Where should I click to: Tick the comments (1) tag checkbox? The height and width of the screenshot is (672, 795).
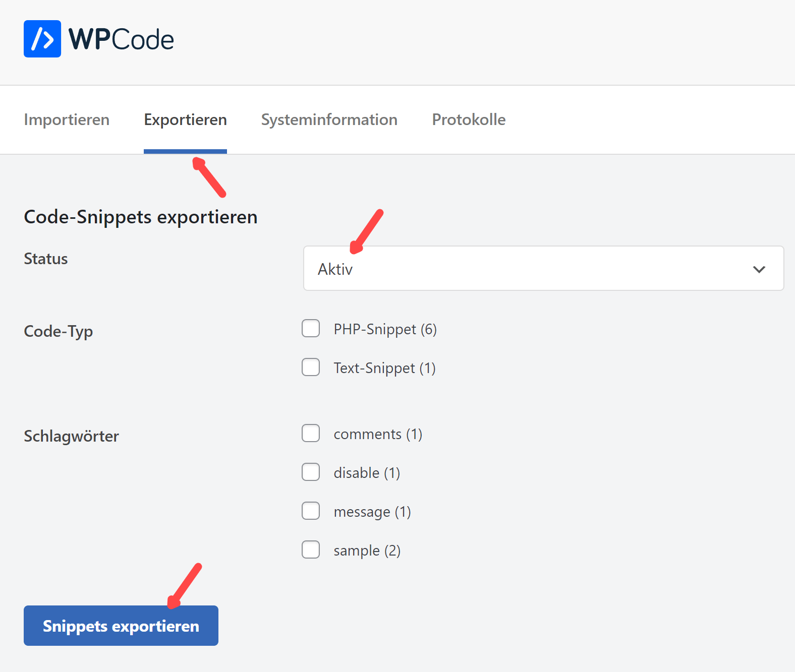tap(311, 433)
